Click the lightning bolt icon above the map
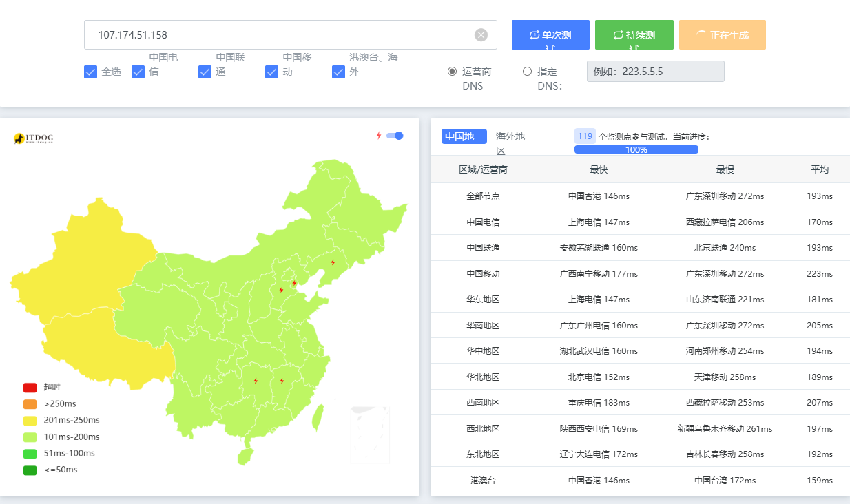The height and width of the screenshot is (504, 850). coord(377,136)
